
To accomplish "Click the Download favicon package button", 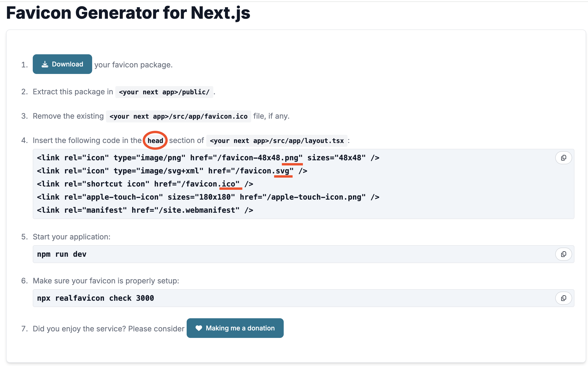I will (62, 64).
